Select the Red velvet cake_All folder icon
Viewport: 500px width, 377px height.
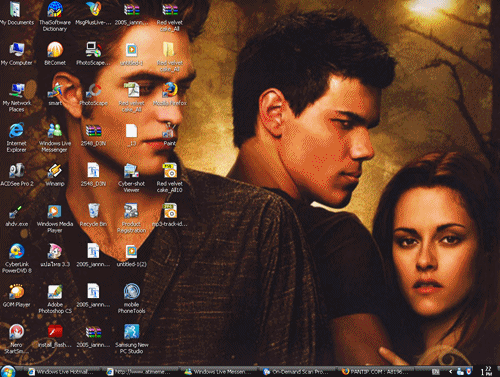(170, 57)
